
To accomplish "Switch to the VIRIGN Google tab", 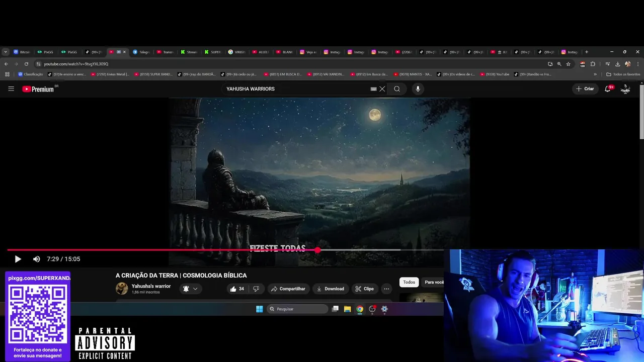I will (x=237, y=52).
